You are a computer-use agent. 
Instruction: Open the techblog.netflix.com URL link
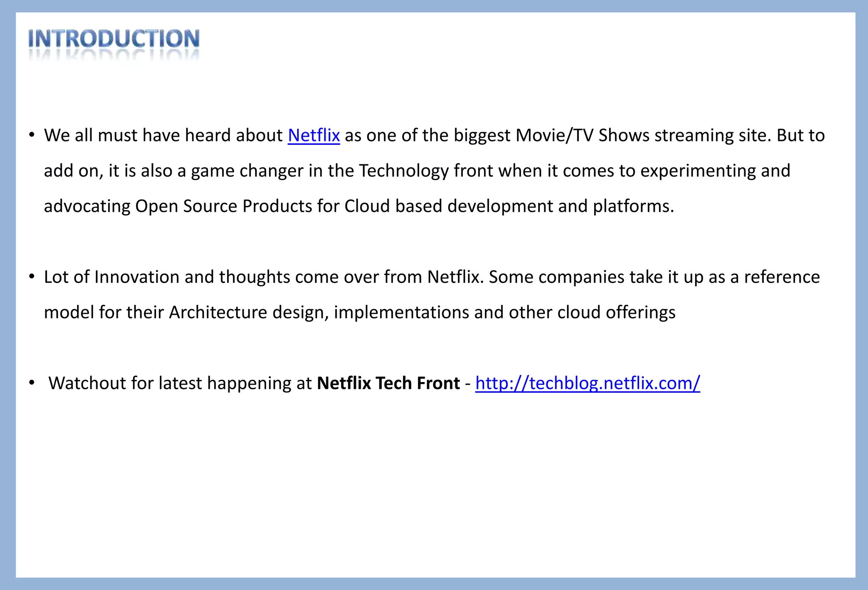click(x=587, y=383)
